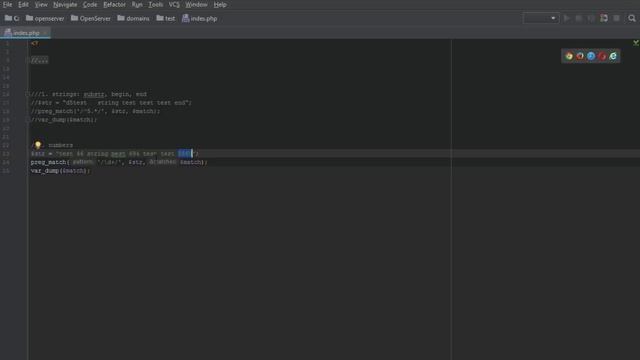The width and height of the screenshot is (640, 360).
Task: Click the 'substr' word in comment line 16
Action: (94, 94)
